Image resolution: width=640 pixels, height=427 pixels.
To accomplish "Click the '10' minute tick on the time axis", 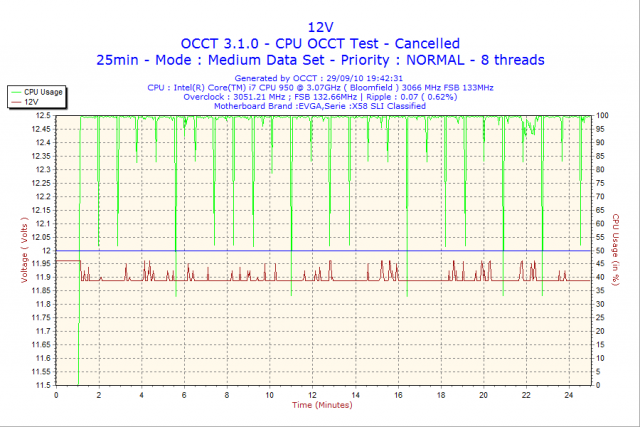I will 270,395.
